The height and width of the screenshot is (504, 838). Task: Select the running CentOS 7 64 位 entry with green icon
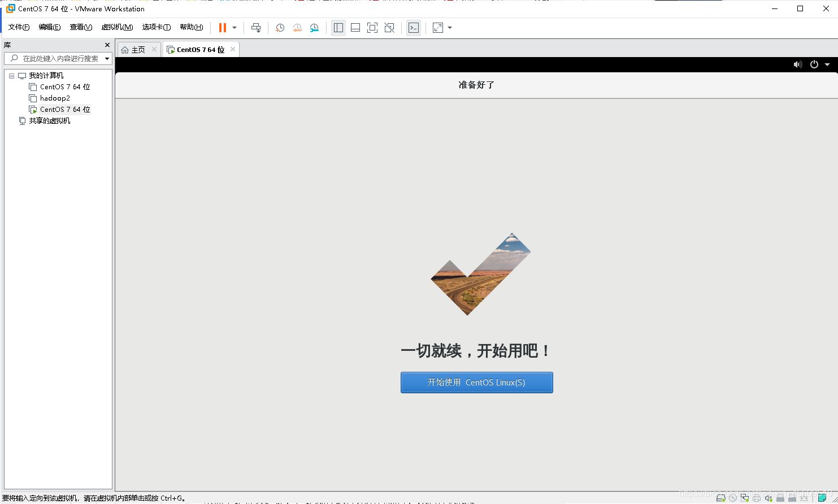pyautogui.click(x=65, y=110)
